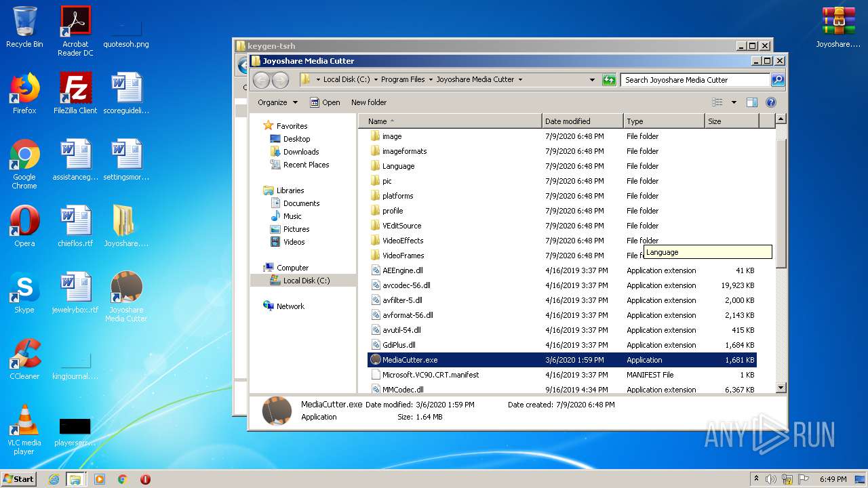Refresh the Joyoshare Media Cutter folder
868x488 pixels.
click(609, 80)
